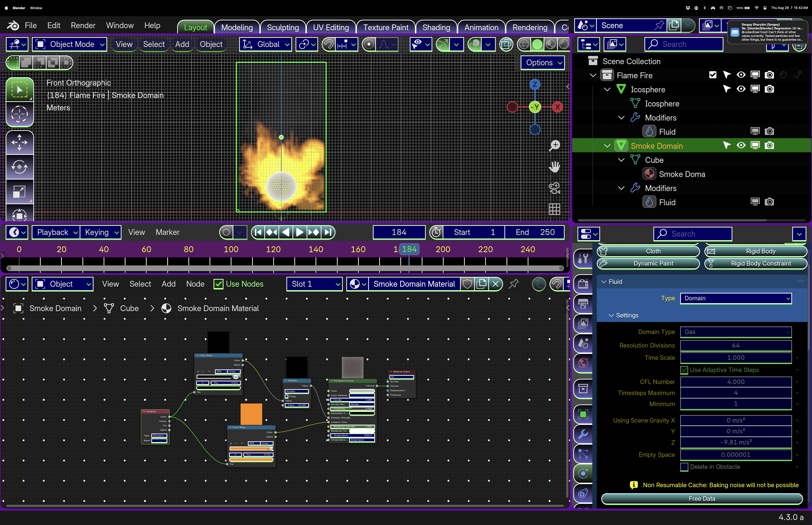Select wireframe viewport shading

[x=524, y=44]
